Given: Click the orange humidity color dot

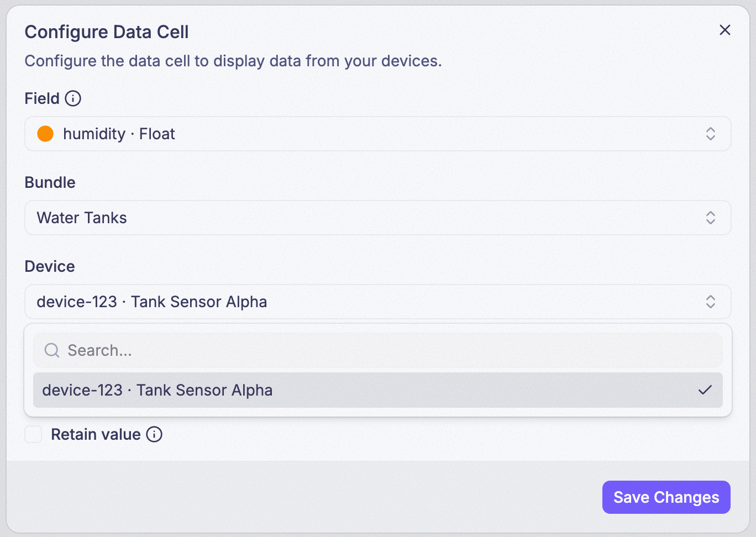Looking at the screenshot, I should (x=45, y=134).
